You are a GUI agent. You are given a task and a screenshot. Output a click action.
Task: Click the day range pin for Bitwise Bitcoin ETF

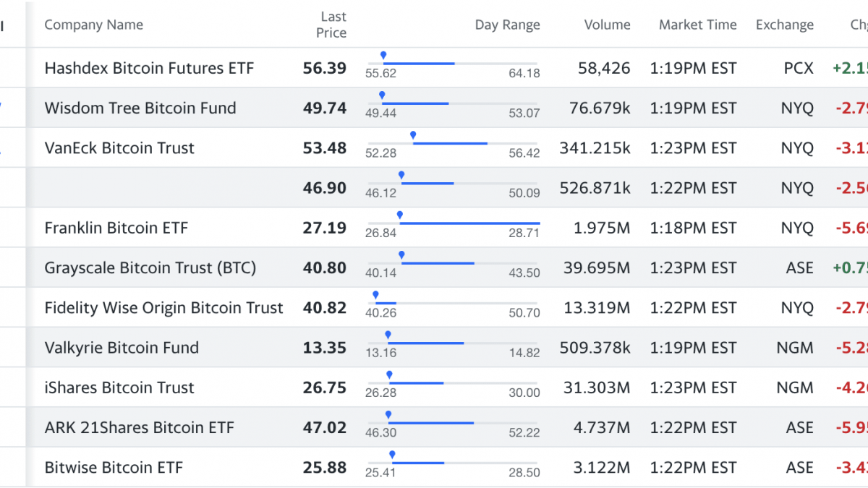[393, 455]
